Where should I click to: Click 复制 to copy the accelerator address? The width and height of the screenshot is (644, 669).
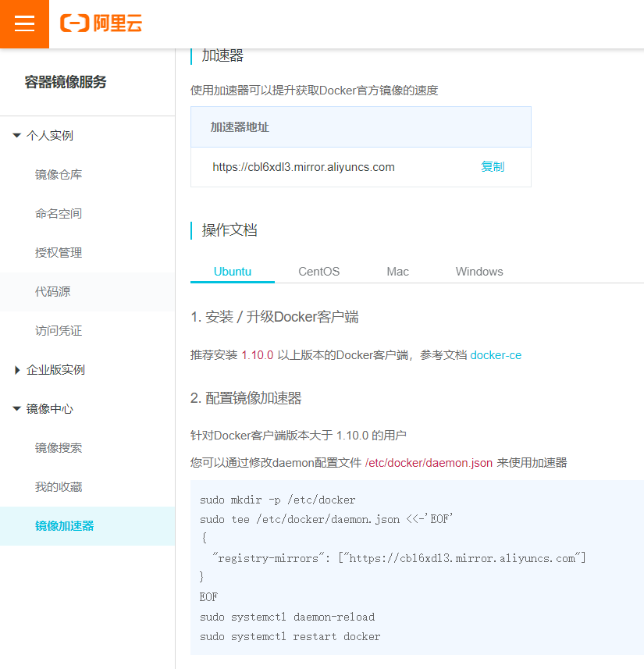[x=493, y=166]
